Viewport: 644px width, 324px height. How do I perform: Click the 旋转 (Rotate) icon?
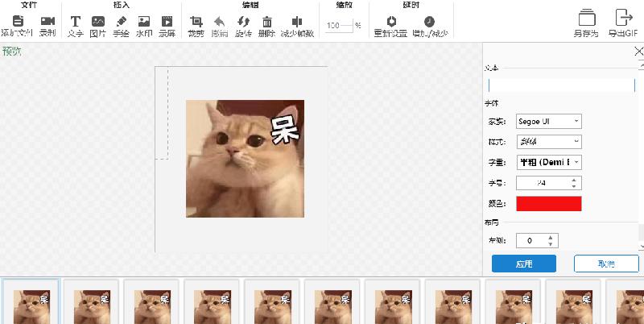(243, 21)
